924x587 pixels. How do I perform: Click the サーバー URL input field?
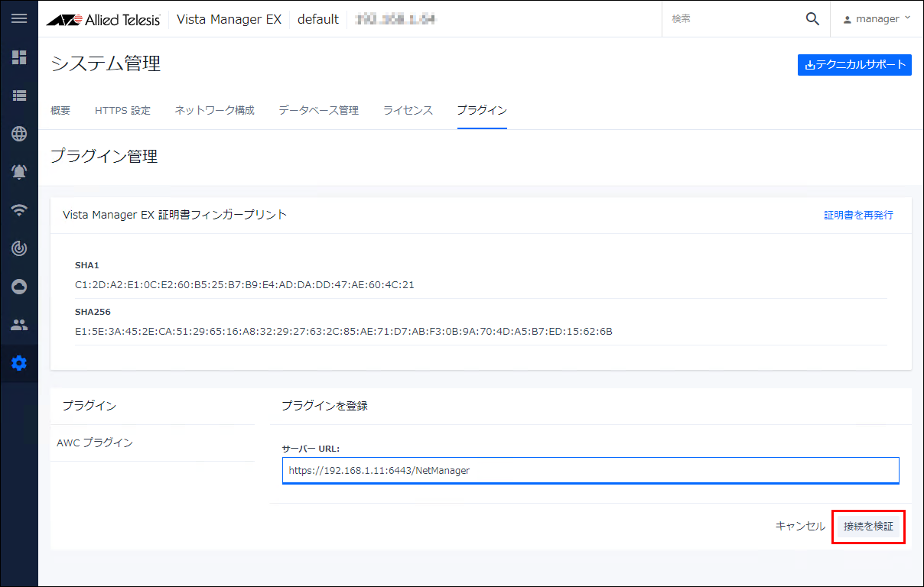coord(591,471)
